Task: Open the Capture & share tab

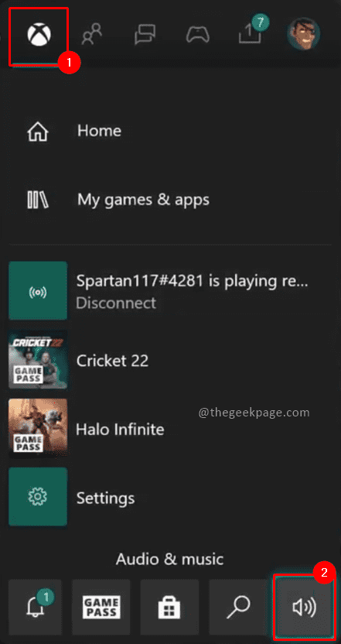Action: coord(251,32)
